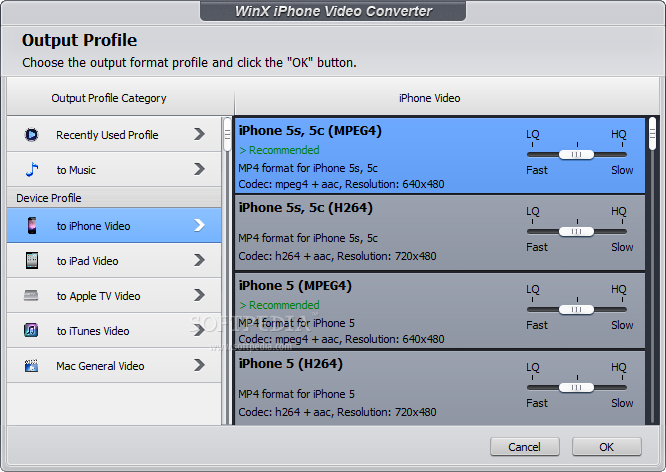The width and height of the screenshot is (666, 472).
Task: Expand the to Apple TV Video chevron
Action: coord(199,295)
